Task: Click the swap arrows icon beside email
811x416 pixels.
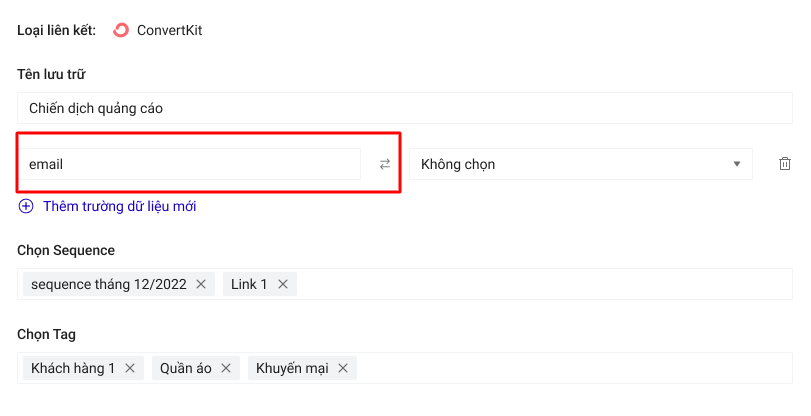Action: [385, 164]
